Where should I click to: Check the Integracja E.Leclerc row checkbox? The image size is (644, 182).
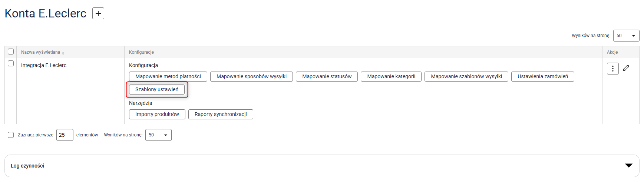pyautogui.click(x=11, y=63)
